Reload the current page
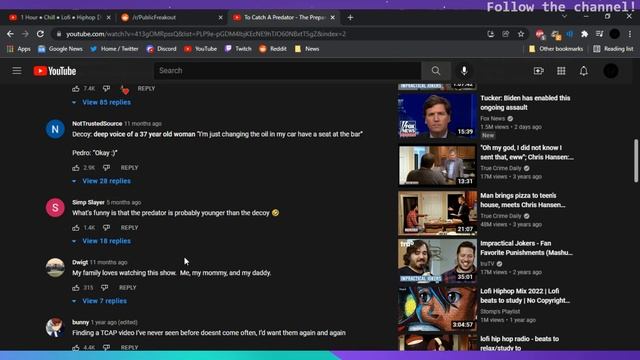640x360 pixels. (40, 34)
